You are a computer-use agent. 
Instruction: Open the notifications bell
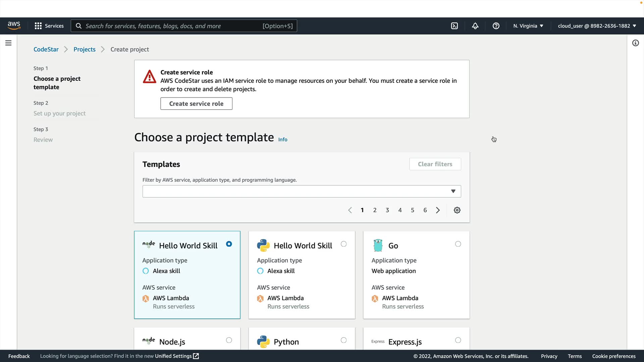475,26
